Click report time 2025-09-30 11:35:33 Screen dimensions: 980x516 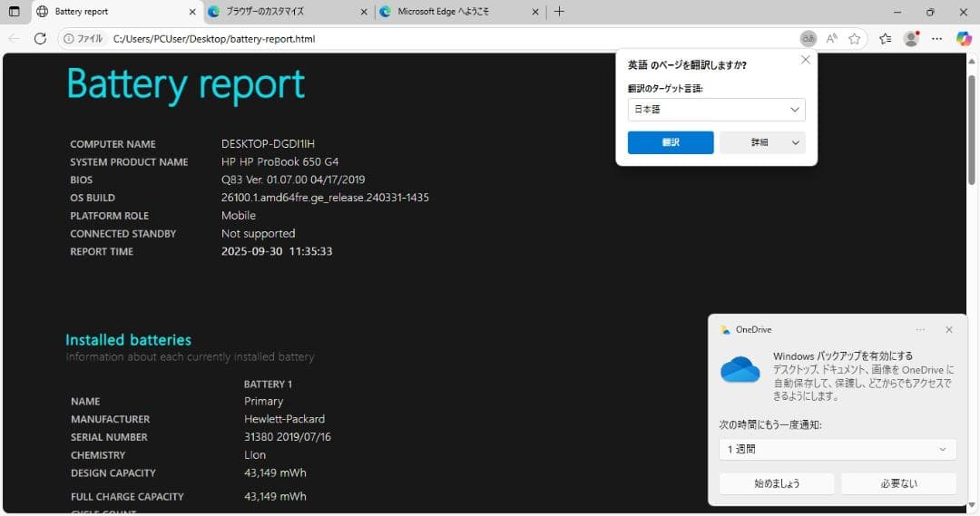coord(277,251)
